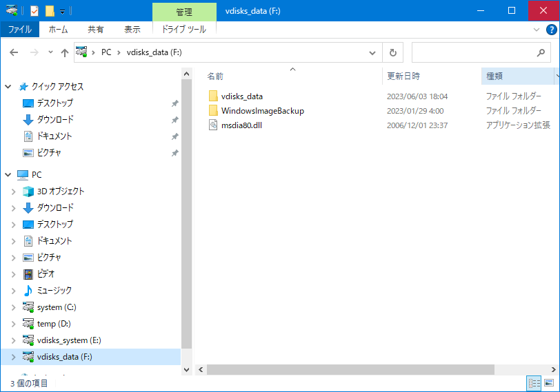The image size is (560, 392).
Task: Open ミュージック in the navigation pane
Action: click(x=54, y=290)
